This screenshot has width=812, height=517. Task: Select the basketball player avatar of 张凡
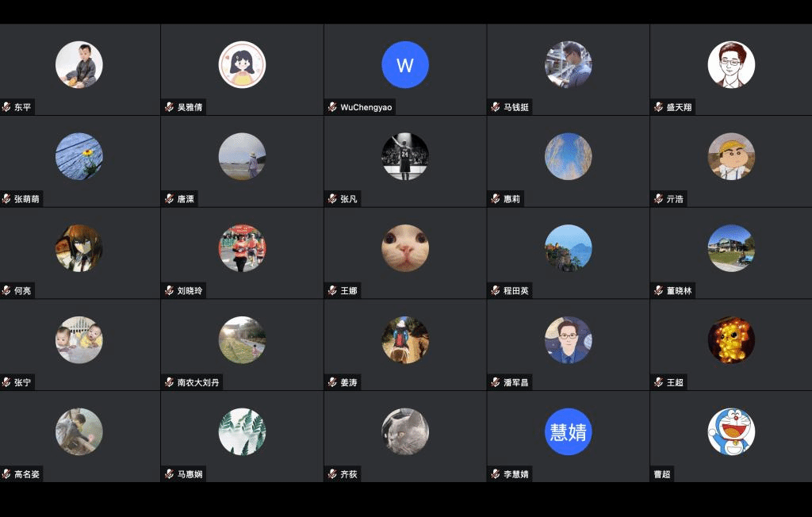[x=405, y=156]
